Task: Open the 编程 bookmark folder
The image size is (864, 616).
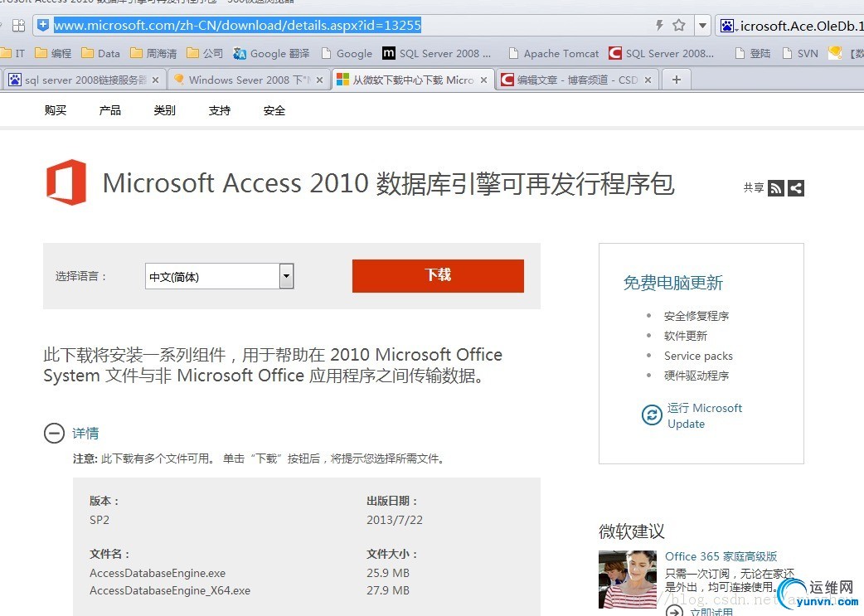Action: point(53,53)
